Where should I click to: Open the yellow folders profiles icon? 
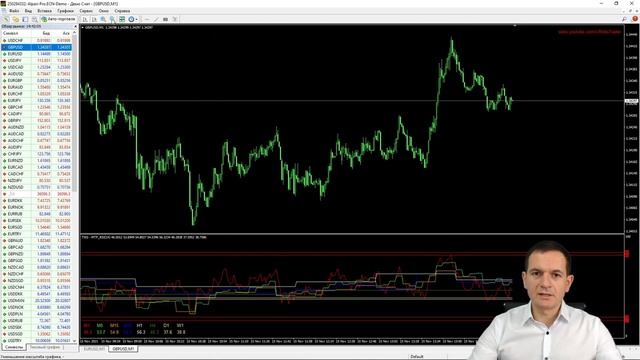coord(16,19)
